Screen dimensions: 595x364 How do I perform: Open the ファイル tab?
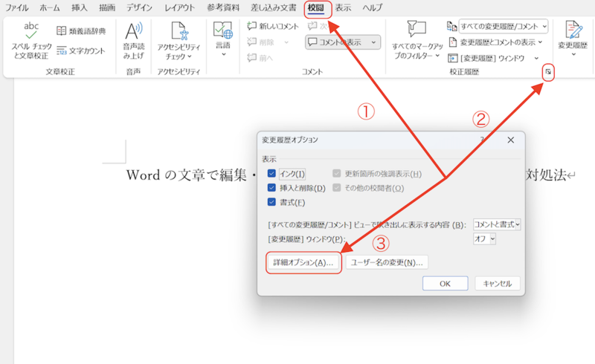pyautogui.click(x=16, y=7)
